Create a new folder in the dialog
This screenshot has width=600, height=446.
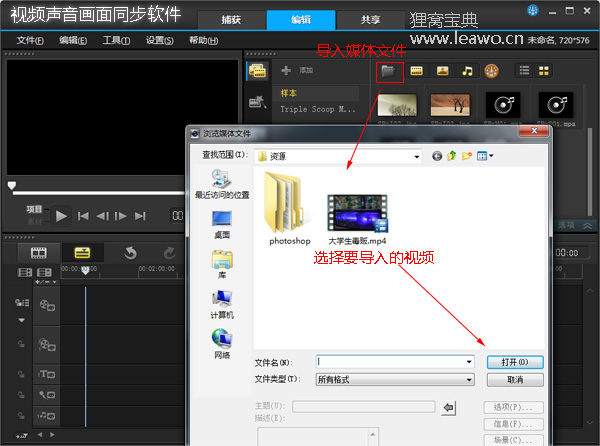[466, 156]
